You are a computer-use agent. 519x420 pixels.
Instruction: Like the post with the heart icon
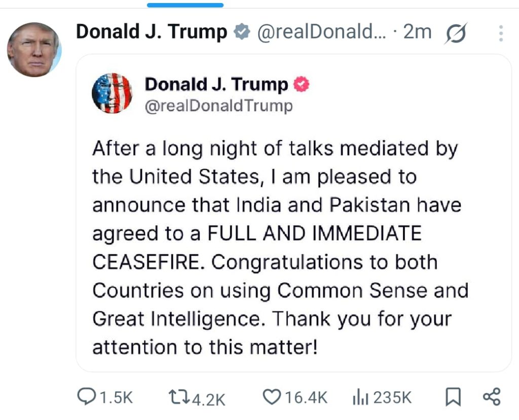pyautogui.click(x=273, y=397)
